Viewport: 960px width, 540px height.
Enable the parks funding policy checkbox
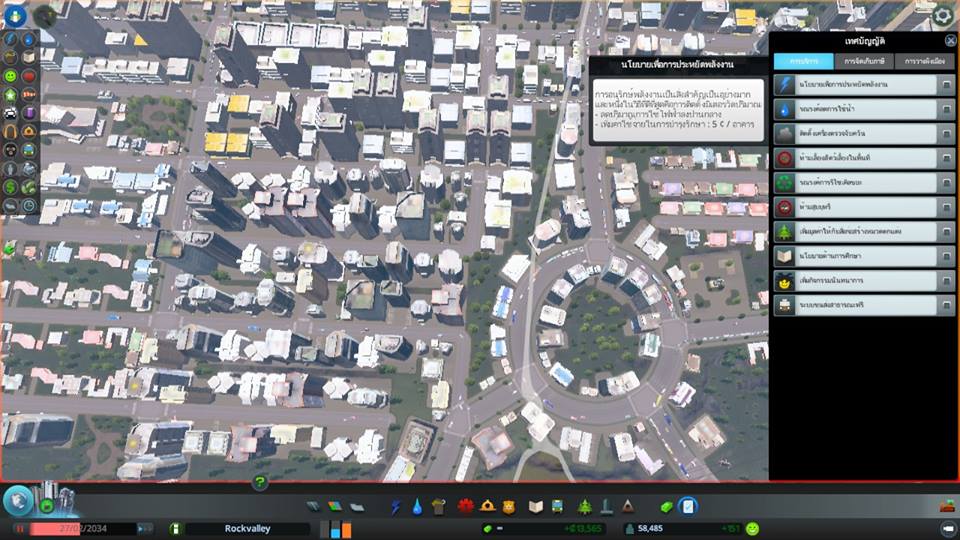pos(947,231)
